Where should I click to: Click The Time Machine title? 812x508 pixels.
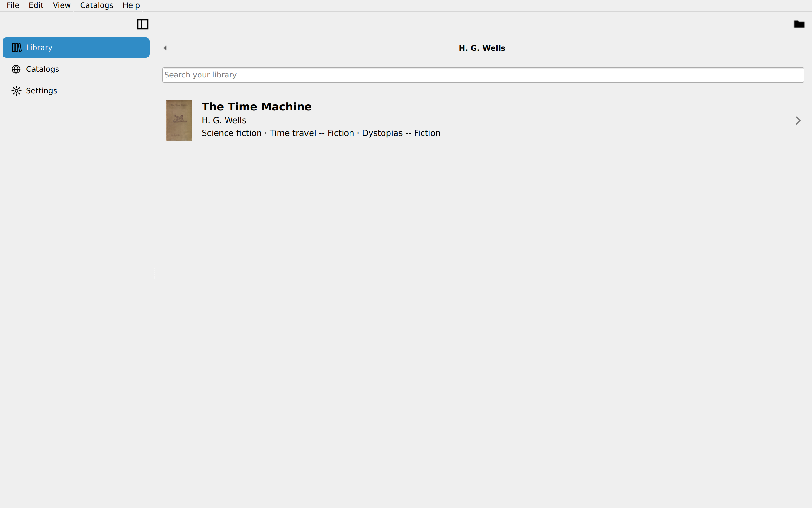[x=257, y=107]
